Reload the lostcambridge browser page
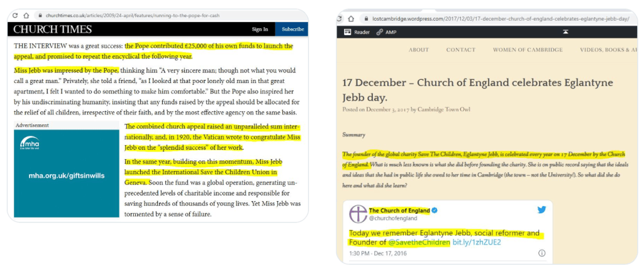Image resolution: width=644 pixels, height=276 pixels. coord(339,18)
